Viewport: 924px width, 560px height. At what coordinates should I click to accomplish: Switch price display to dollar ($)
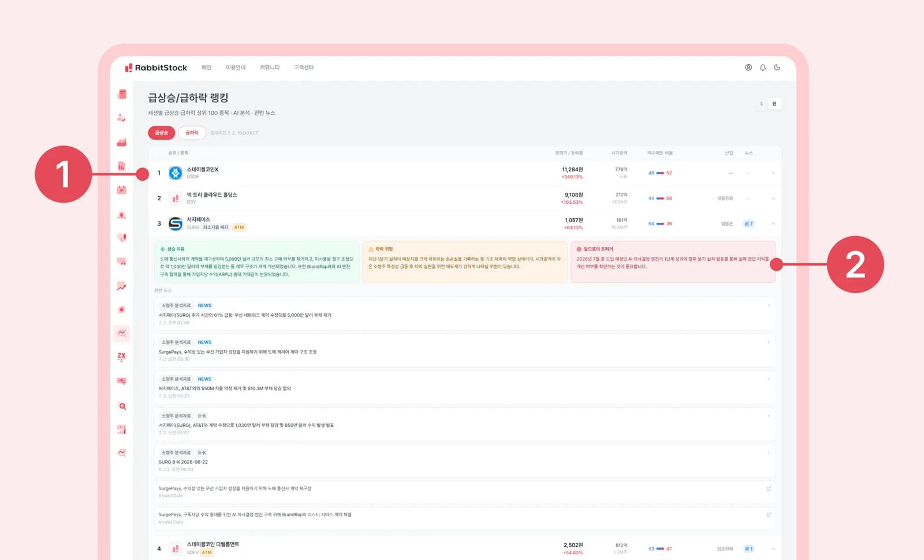(761, 104)
